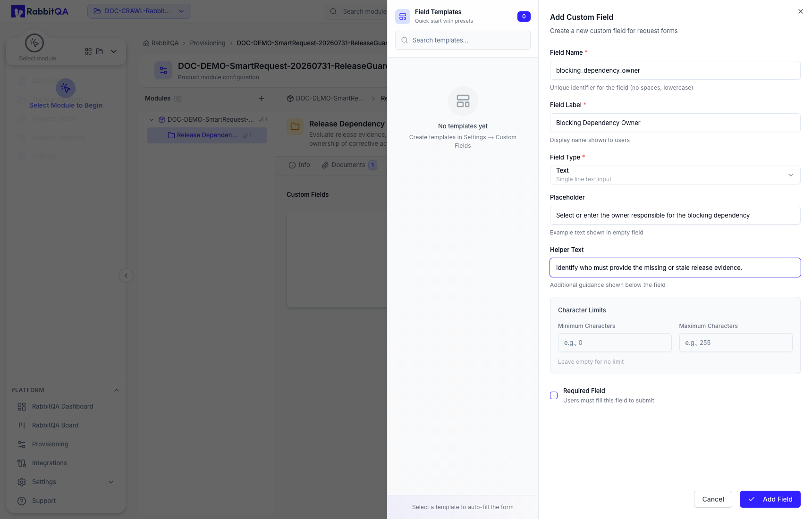
Task: Click the RabbitQA Board icon
Action: coord(22,425)
